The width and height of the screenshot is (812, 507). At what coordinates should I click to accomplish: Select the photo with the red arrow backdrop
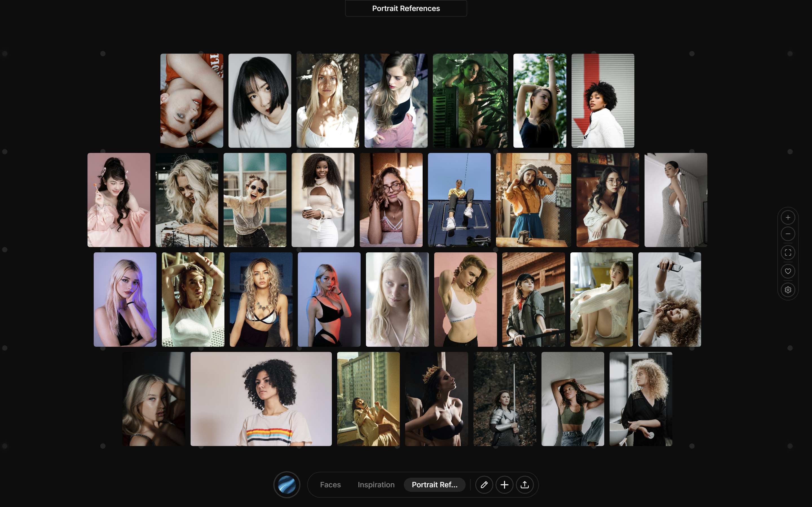(602, 101)
